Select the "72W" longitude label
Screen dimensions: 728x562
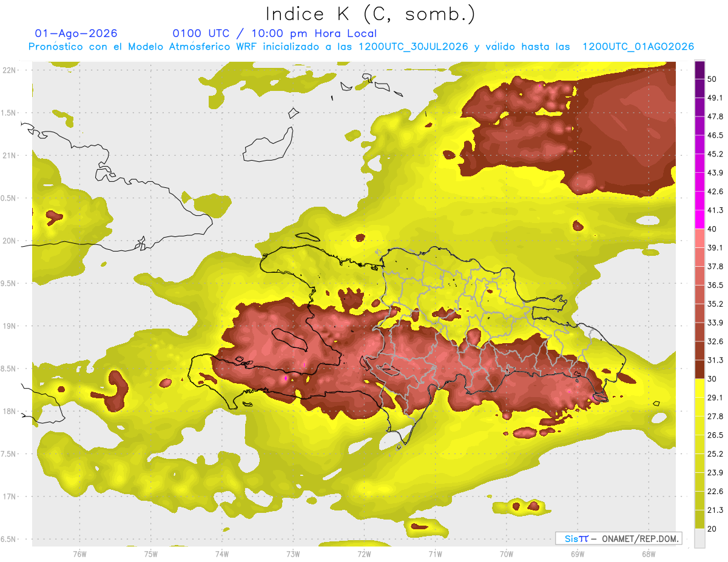pyautogui.click(x=364, y=554)
